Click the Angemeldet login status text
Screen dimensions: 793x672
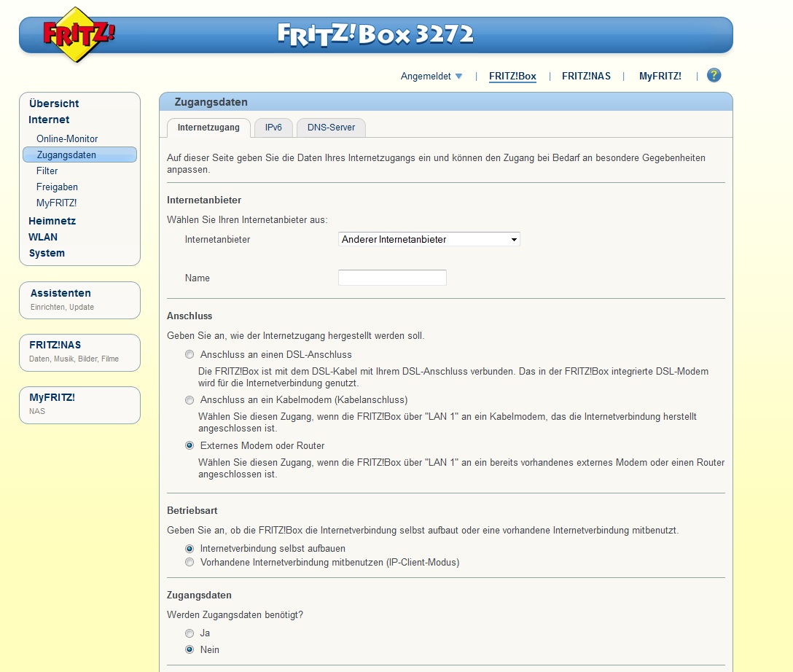(x=426, y=76)
